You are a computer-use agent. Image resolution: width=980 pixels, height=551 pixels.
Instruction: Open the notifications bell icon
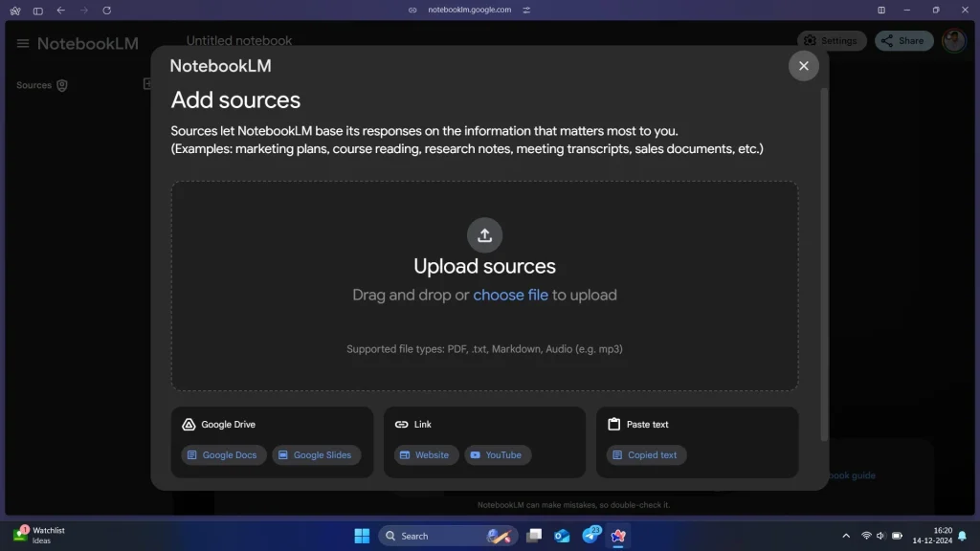pyautogui.click(x=962, y=536)
